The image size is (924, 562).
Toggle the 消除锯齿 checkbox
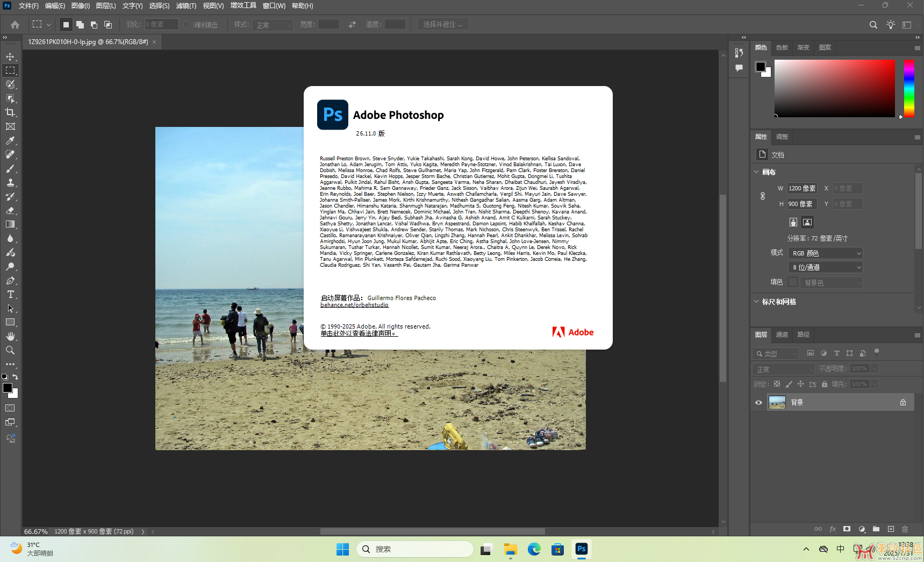click(186, 25)
